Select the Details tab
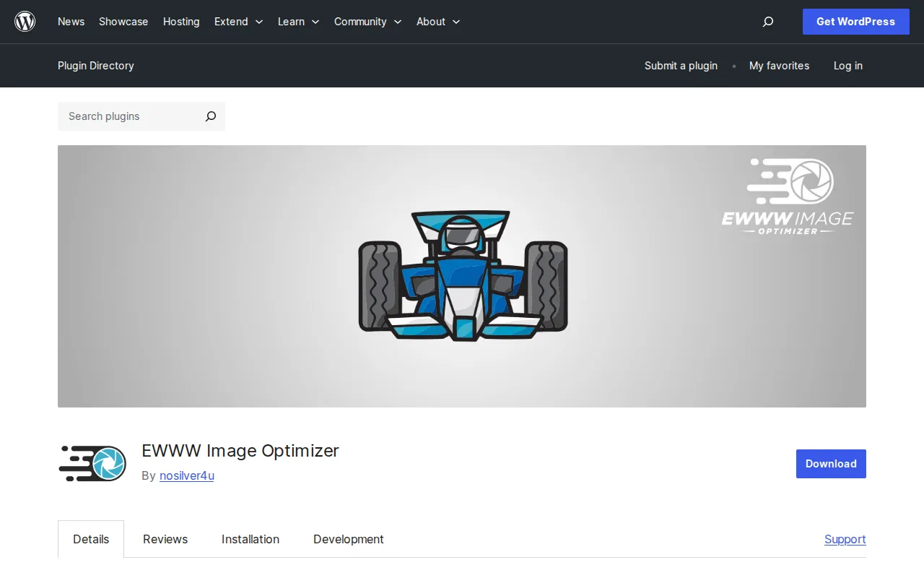This screenshot has width=924, height=578. click(91, 539)
